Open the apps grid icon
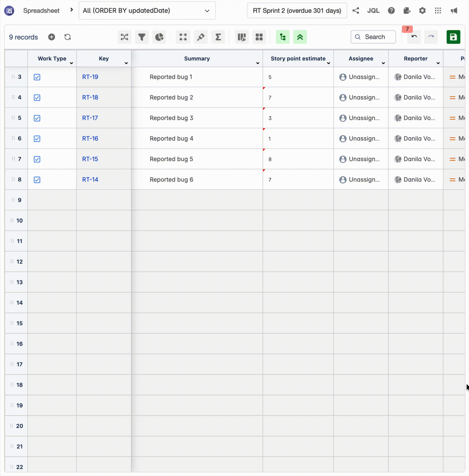This screenshot has height=476, width=469. point(438,11)
